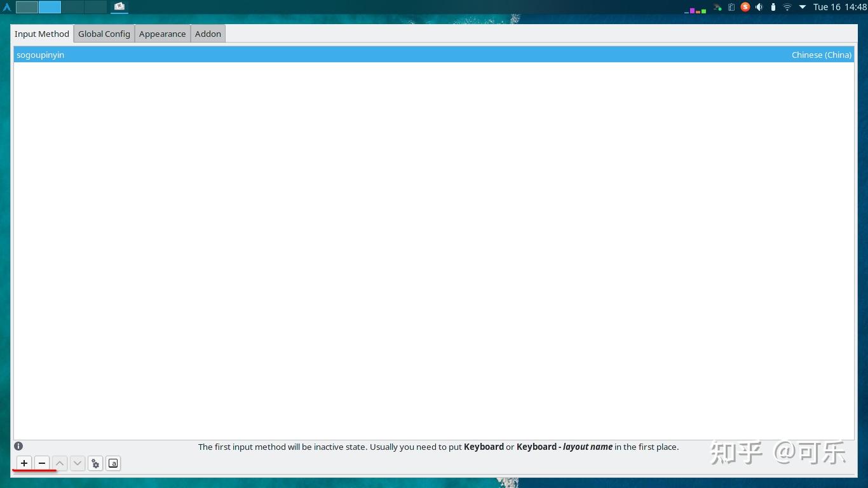Open input method settings via the gear icon
Viewport: 868px width, 488px height.
(95, 463)
